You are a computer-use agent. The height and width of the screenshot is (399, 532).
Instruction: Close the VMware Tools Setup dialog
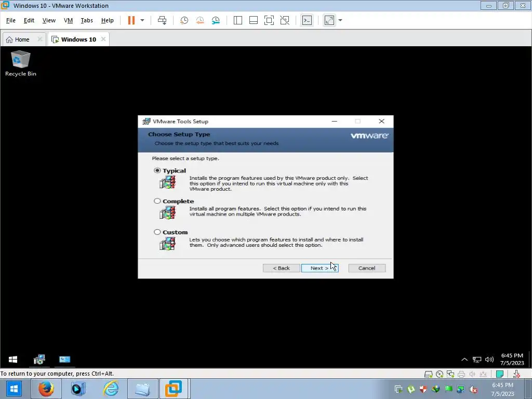[381, 121]
